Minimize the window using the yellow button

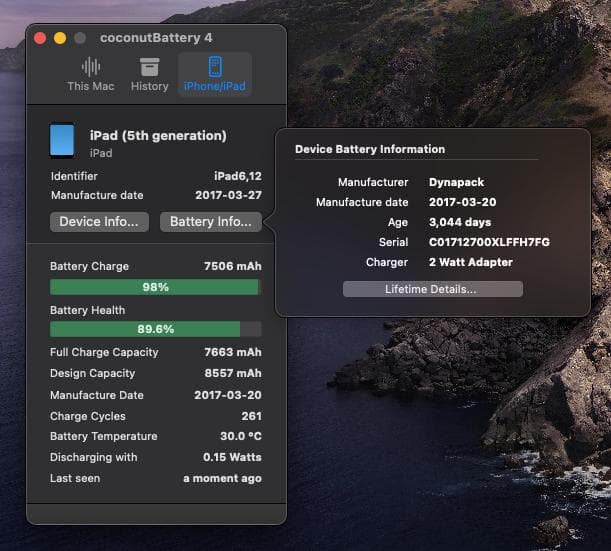click(x=60, y=38)
